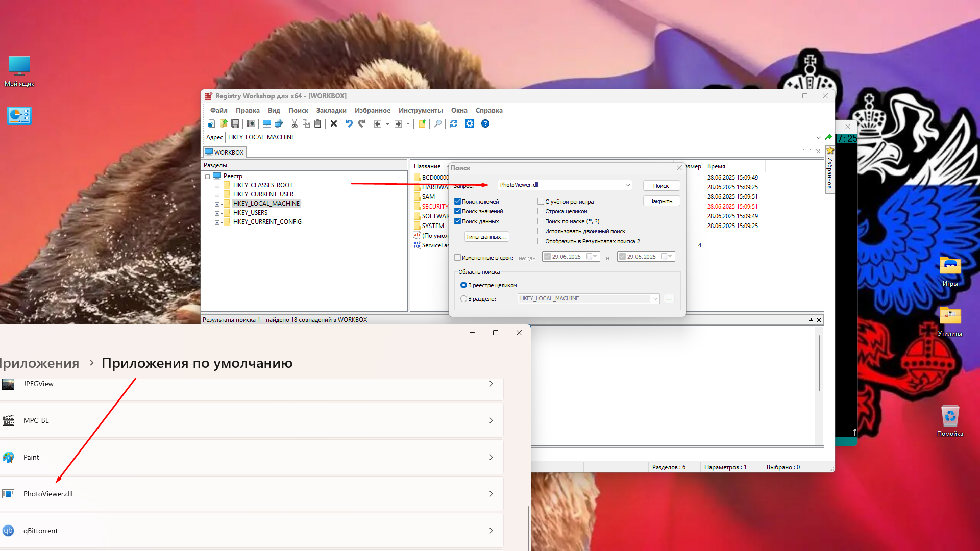
Task: Open the Инструменты menu
Action: 420,110
